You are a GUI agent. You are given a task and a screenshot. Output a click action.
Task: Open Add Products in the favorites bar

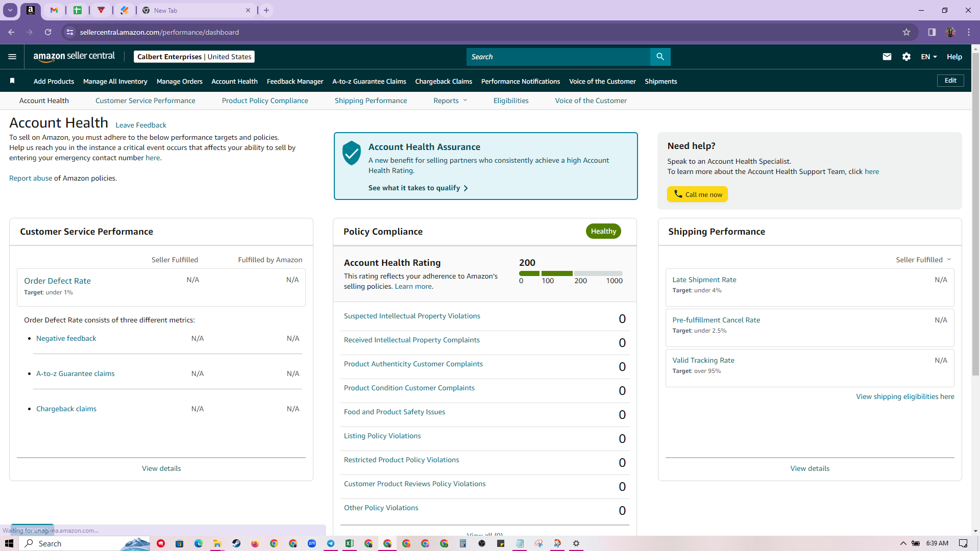pos(54,81)
